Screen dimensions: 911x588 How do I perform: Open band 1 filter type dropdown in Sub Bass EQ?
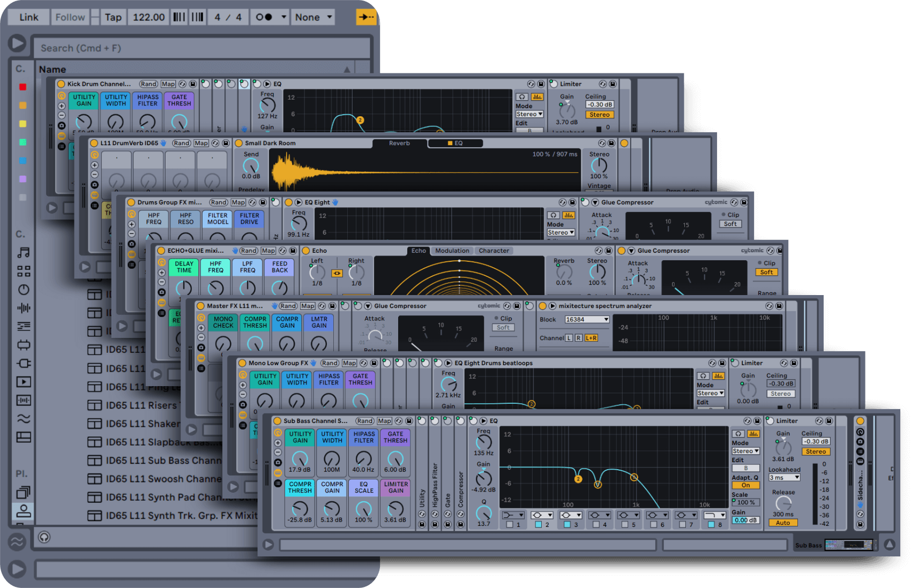click(x=513, y=515)
